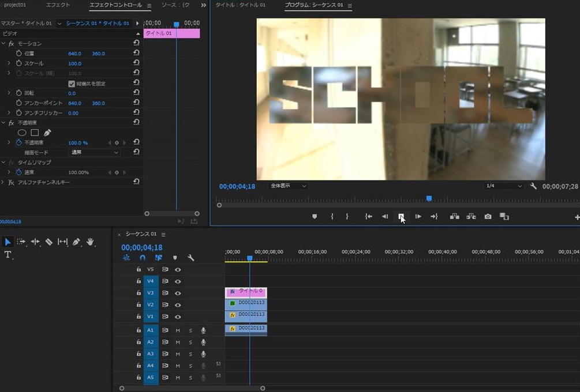Viewport: 580px width, 392px height.
Task: Select the Hand tool
Action: tap(90, 242)
